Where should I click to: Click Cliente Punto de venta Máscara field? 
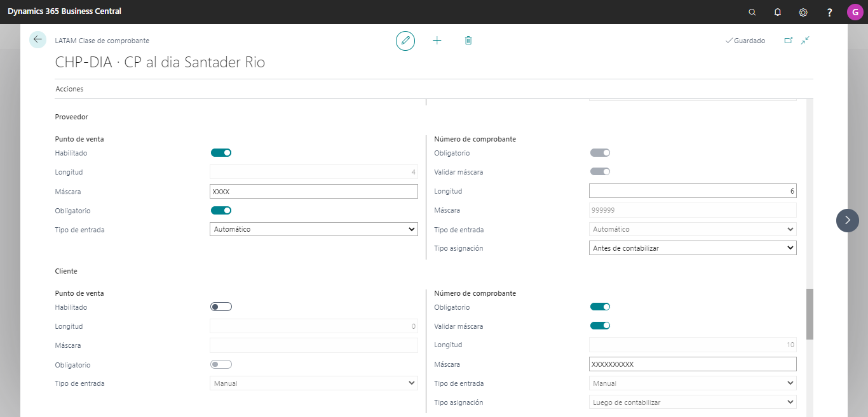click(314, 345)
